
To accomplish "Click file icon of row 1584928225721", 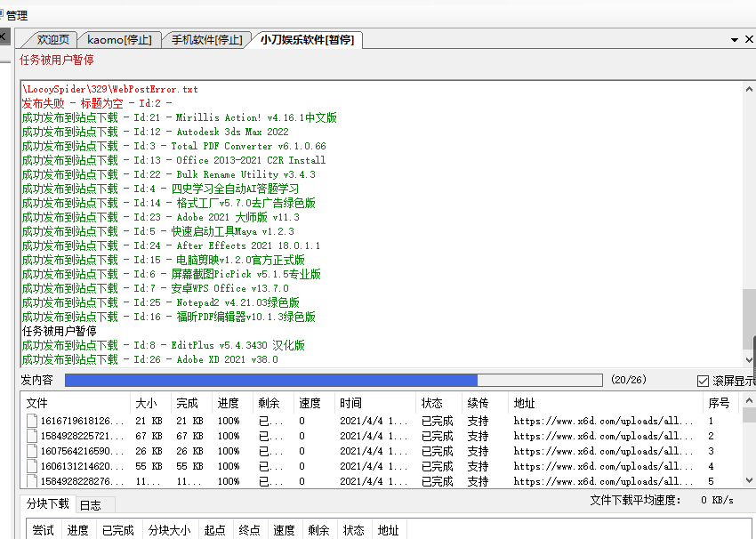I will 32,436.
